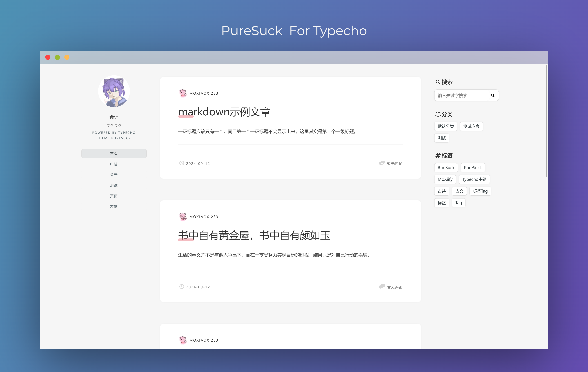
Task: Select the 测试 category chip
Action: tap(442, 138)
